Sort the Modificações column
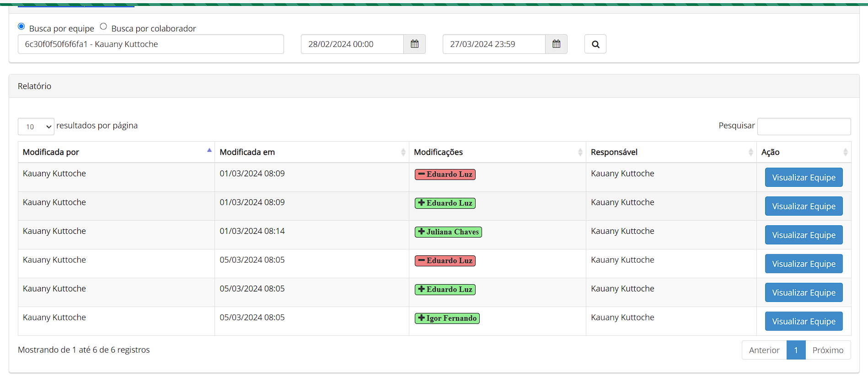 pos(580,152)
